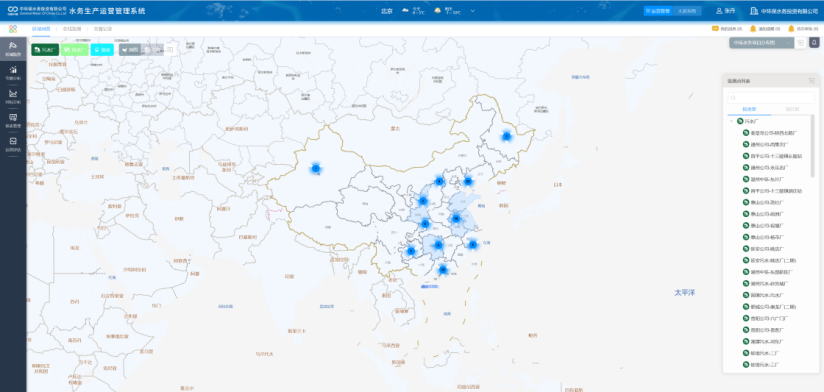Screen dimensions: 824x392
Task: Click the company logo at top left
Action: tap(37, 11)
